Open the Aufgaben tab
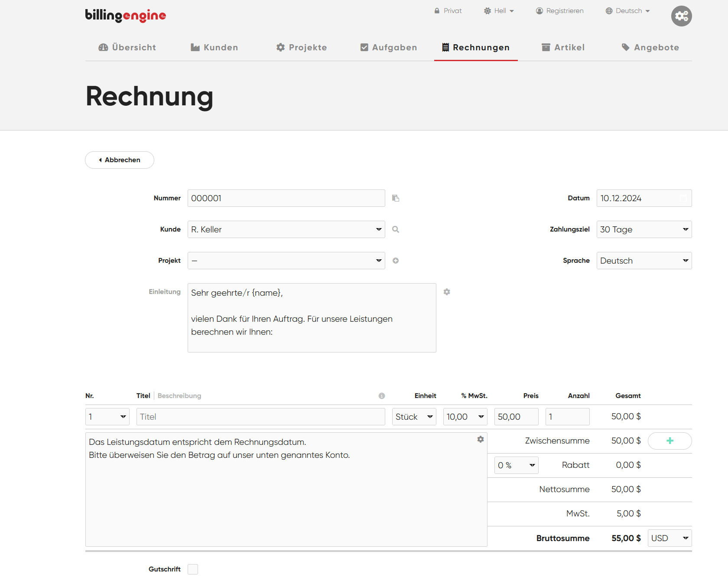The width and height of the screenshot is (728, 581). click(389, 47)
